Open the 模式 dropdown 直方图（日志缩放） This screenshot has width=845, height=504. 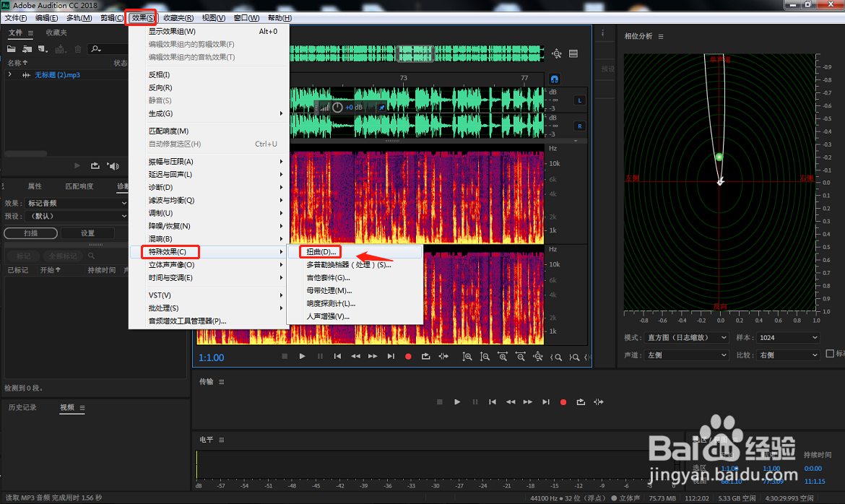coord(687,337)
